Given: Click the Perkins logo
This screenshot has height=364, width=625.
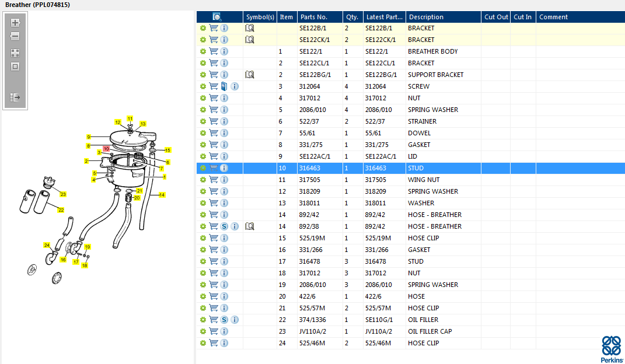Looking at the screenshot, I should click(612, 349).
